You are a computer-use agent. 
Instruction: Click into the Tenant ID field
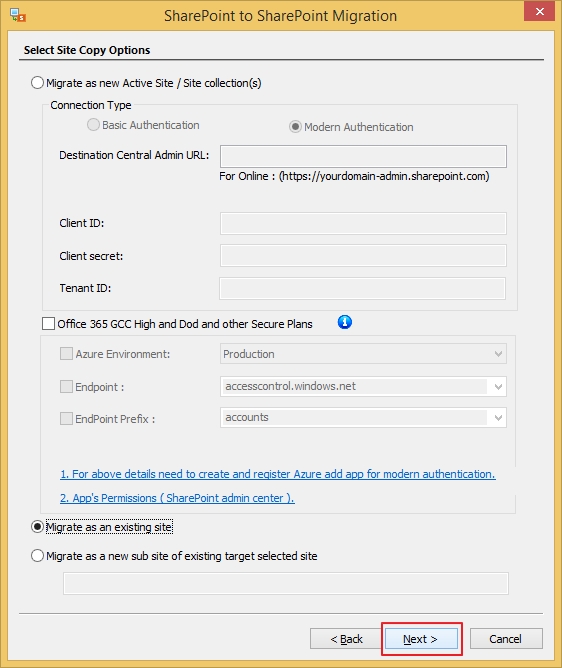pos(362,288)
